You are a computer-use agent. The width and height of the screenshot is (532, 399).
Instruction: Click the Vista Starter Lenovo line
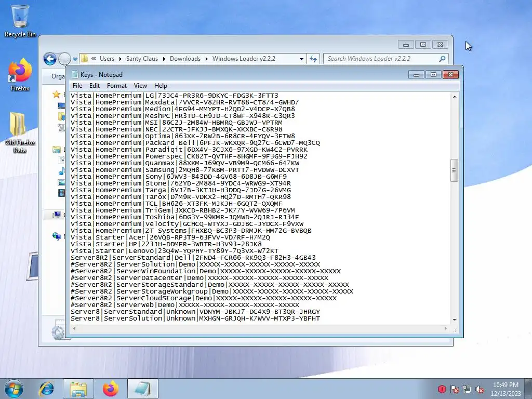[x=175, y=251]
